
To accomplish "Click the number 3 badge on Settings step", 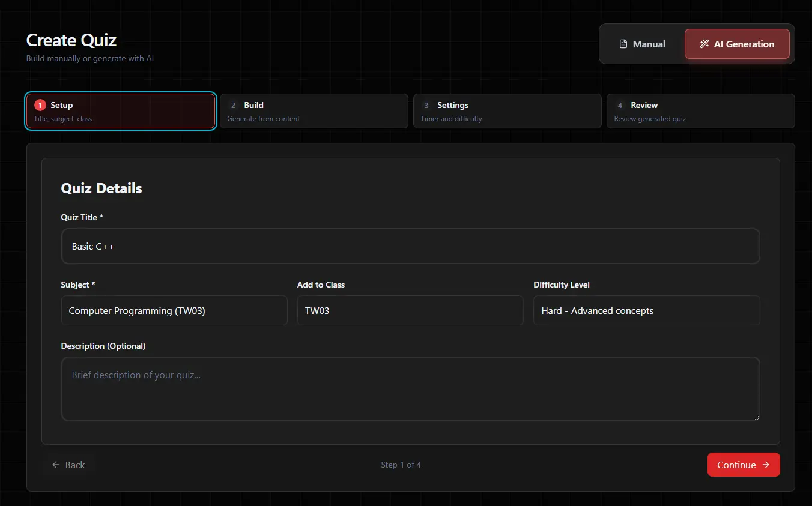I will (x=426, y=106).
